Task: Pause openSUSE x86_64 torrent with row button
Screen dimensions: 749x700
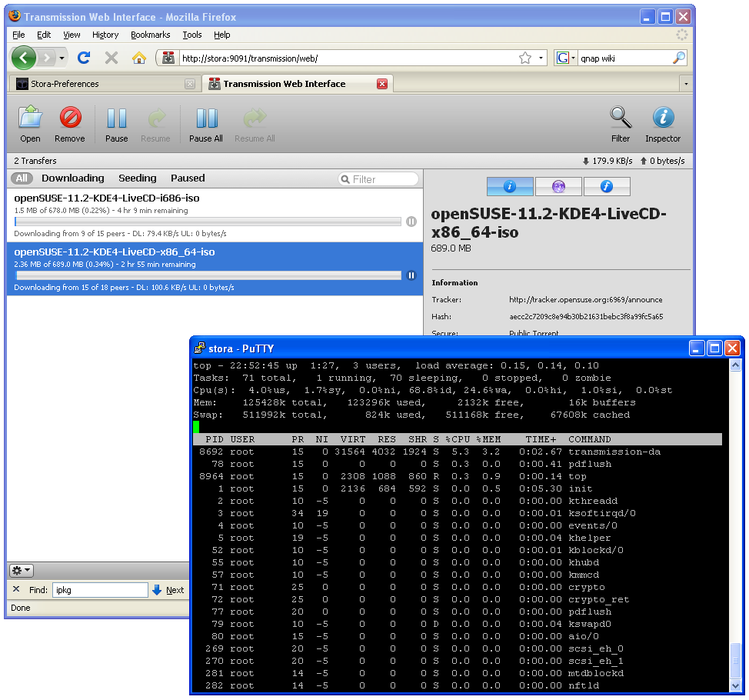Action: tap(411, 275)
